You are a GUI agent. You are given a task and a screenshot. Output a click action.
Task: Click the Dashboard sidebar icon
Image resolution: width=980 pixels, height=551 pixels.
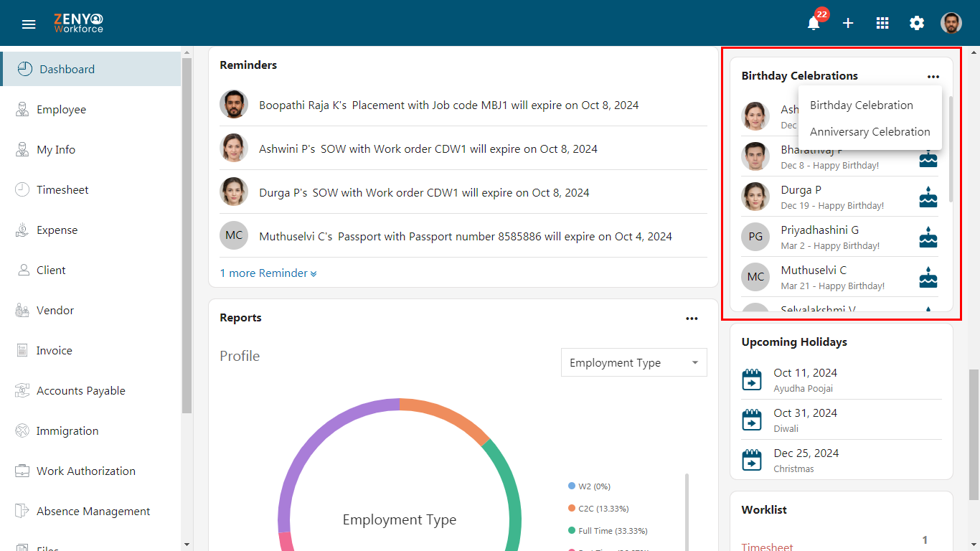pyautogui.click(x=25, y=69)
